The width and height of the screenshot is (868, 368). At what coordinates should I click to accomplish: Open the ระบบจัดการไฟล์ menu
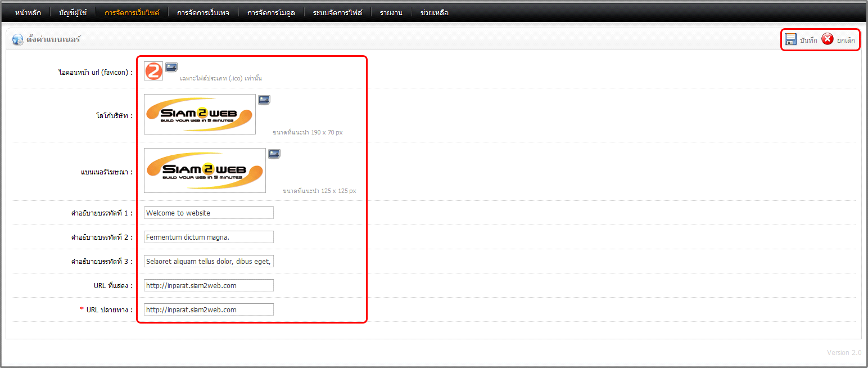point(337,12)
